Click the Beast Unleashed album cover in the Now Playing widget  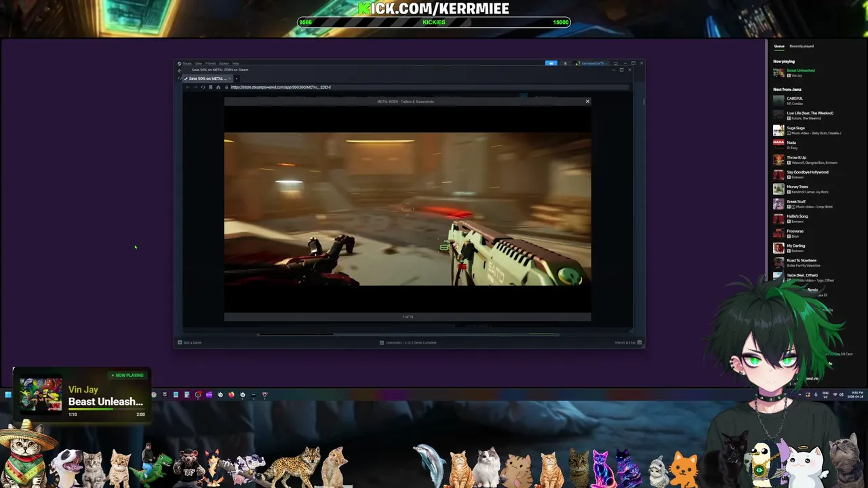(41, 395)
